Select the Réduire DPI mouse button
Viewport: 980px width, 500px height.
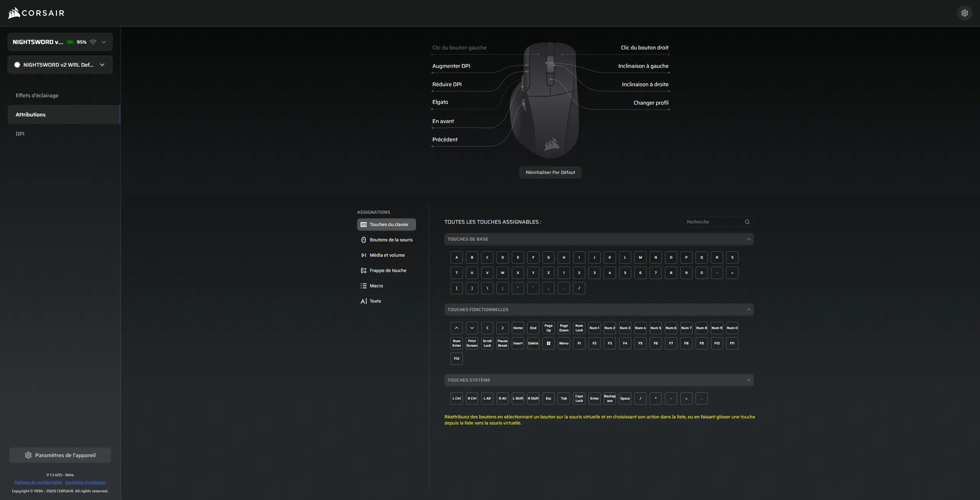447,84
